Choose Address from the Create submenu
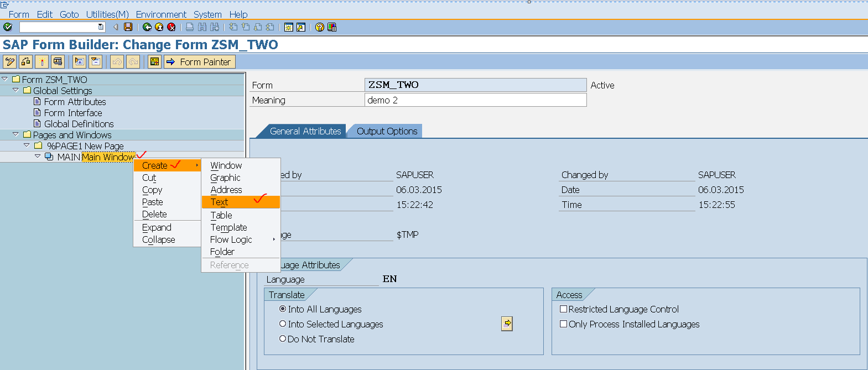The height and width of the screenshot is (370, 868). (241, 190)
